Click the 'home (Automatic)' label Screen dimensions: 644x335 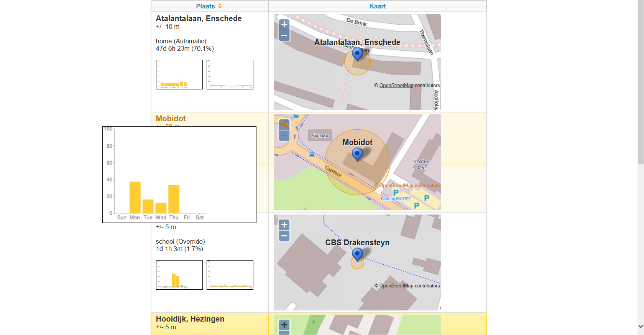181,41
